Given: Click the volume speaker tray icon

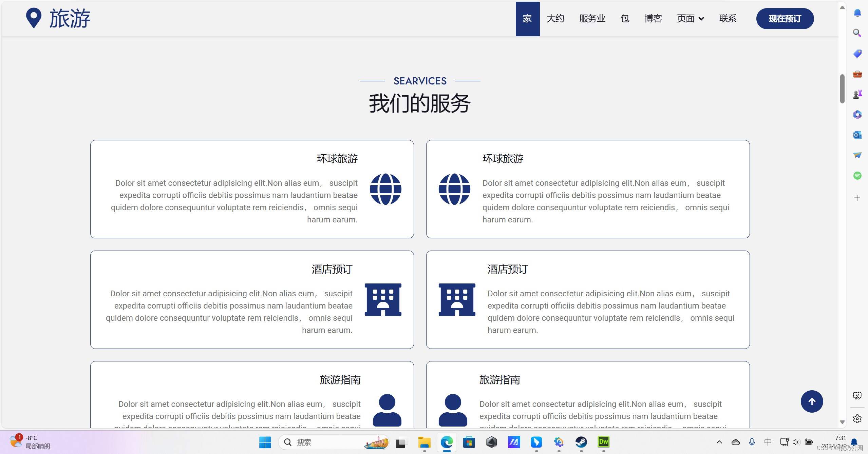Looking at the screenshot, I should coord(796,442).
